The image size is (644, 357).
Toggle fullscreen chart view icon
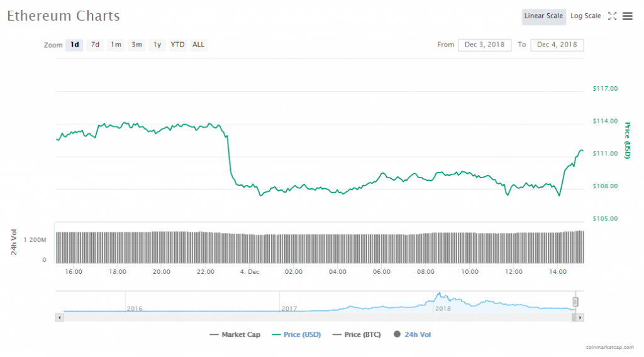click(x=612, y=16)
